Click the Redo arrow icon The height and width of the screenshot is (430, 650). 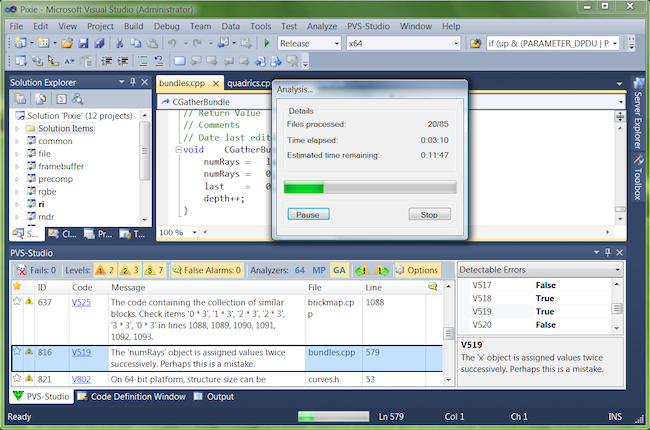pyautogui.click(x=197, y=43)
